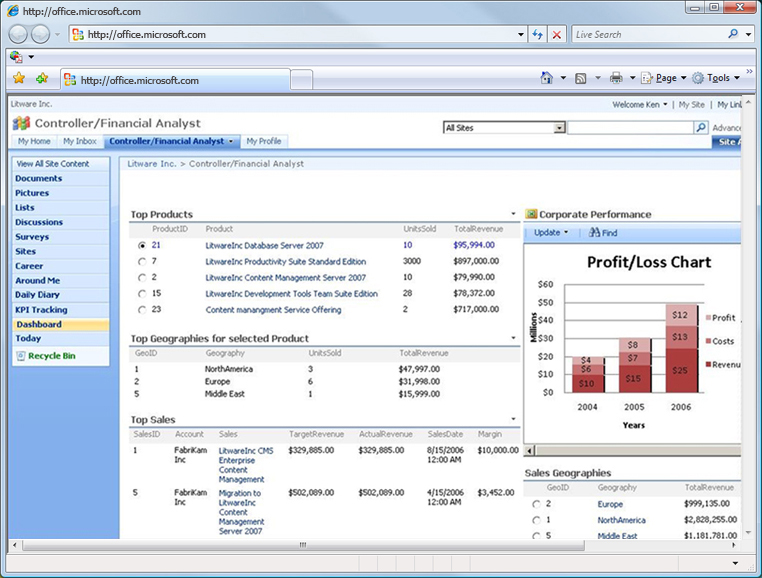The image size is (762, 578).
Task: Click the RSS feeds icon
Action: [x=581, y=78]
